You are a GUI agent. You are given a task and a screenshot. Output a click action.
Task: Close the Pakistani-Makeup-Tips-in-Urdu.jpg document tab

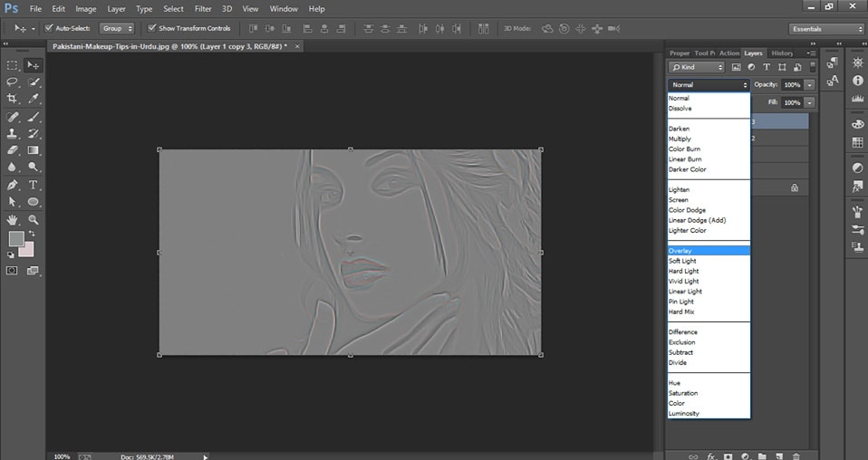(x=298, y=45)
